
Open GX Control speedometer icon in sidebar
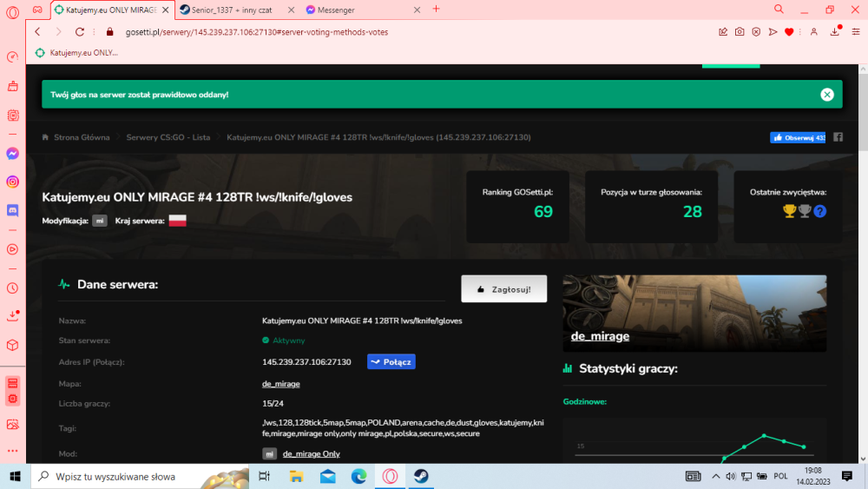(x=13, y=57)
